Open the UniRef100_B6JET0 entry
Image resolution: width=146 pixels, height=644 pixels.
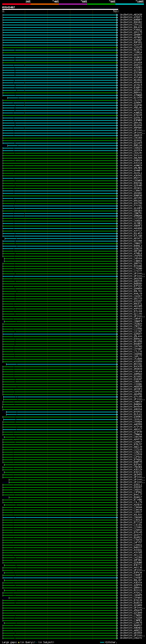pos(131,50)
